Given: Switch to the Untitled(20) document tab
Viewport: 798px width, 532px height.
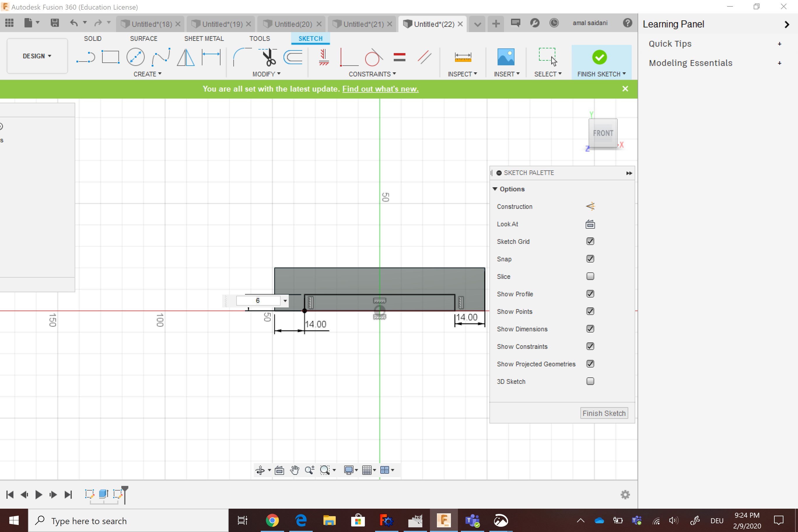Looking at the screenshot, I should 293,24.
